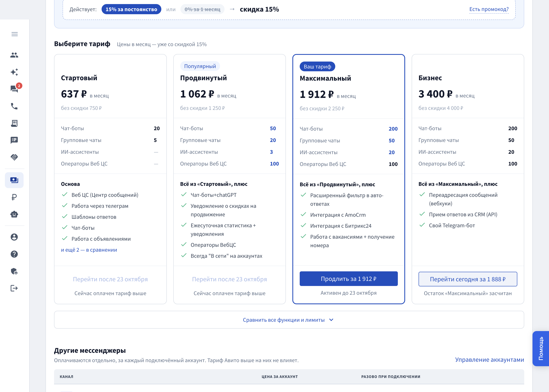Click the 'Стартовый' tariff title
The width and height of the screenshot is (549, 392).
79,78
